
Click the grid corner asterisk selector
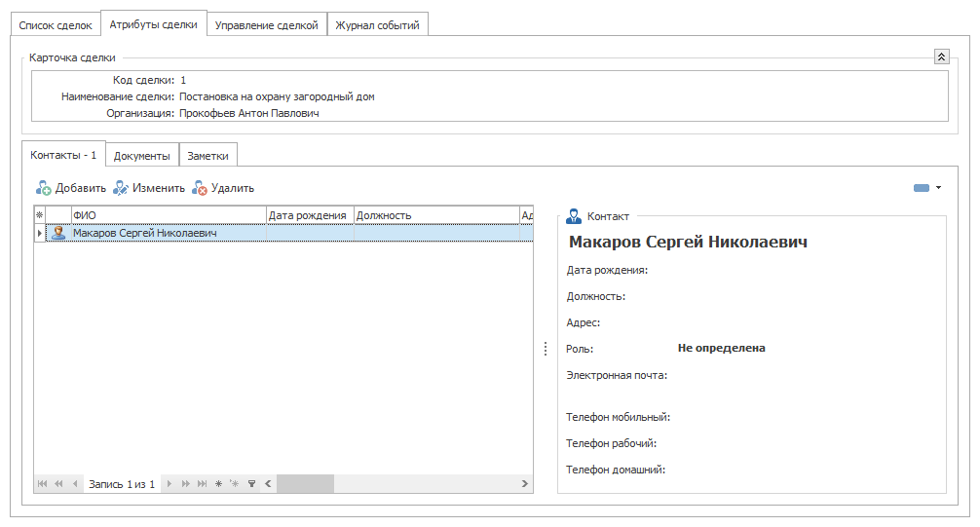coord(39,215)
